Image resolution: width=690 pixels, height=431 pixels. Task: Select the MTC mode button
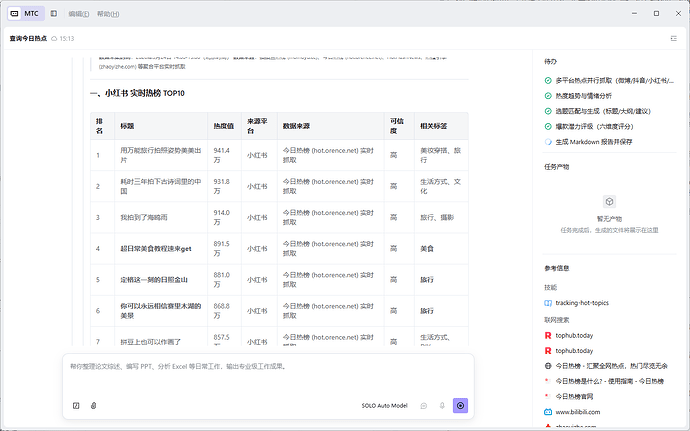click(26, 14)
